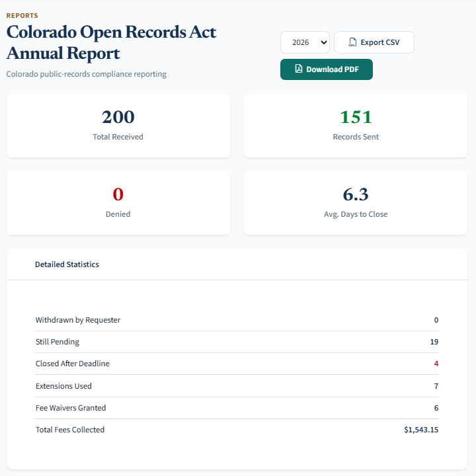Click the REPORTS breadcrumb label
Image resolution: width=476 pixels, height=476 pixels.
click(22, 15)
